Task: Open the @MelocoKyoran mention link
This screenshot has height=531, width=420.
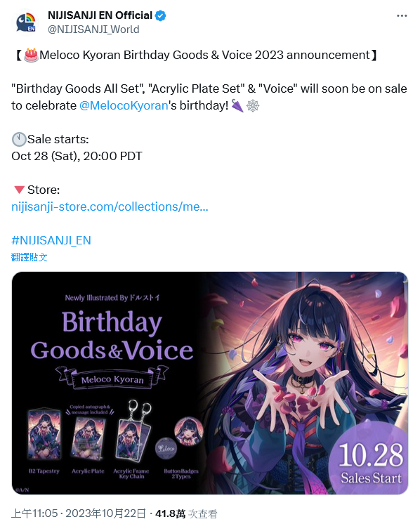Action: pyautogui.click(x=124, y=105)
